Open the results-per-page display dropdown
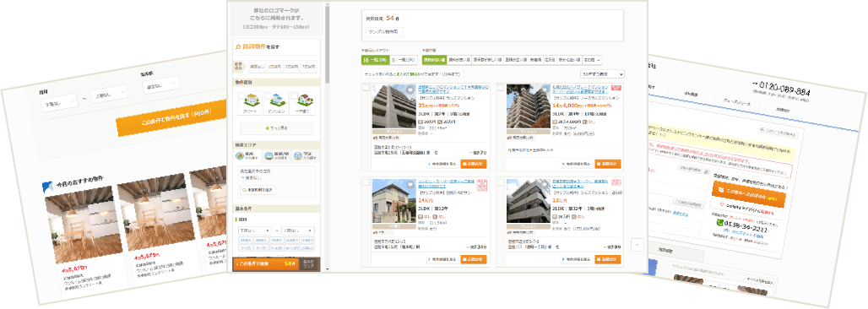 point(602,73)
